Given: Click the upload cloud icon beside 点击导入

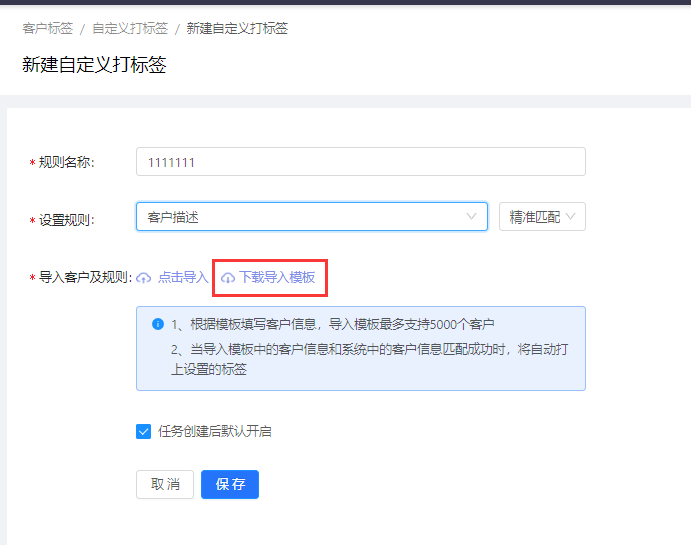Looking at the screenshot, I should [144, 278].
